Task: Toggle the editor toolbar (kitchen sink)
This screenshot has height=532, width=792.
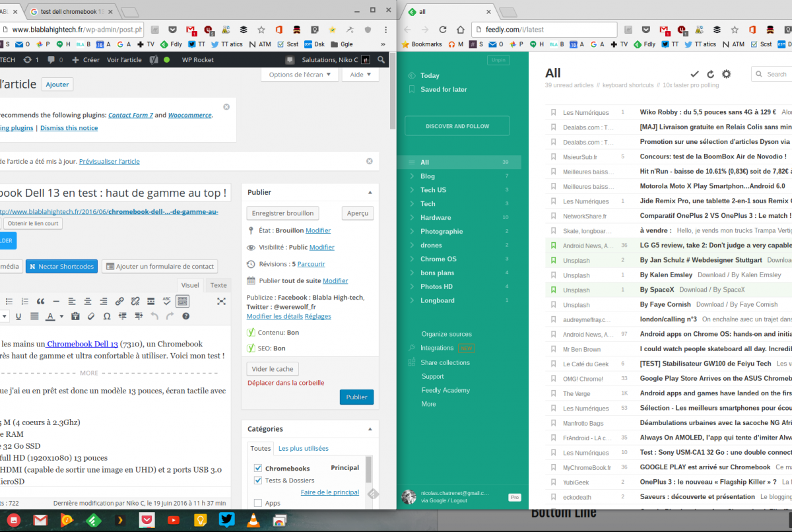Action: point(183,301)
